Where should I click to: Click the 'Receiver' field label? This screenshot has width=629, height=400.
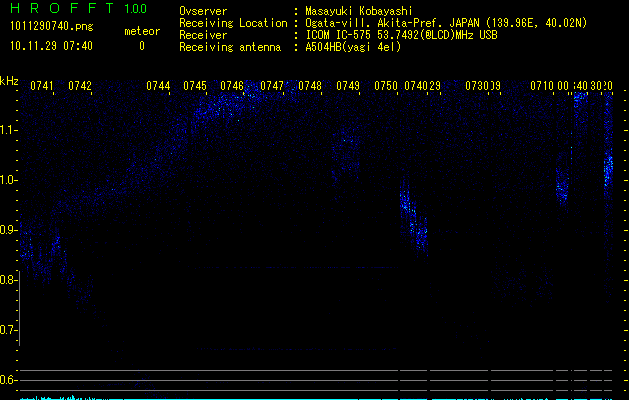pos(203,35)
